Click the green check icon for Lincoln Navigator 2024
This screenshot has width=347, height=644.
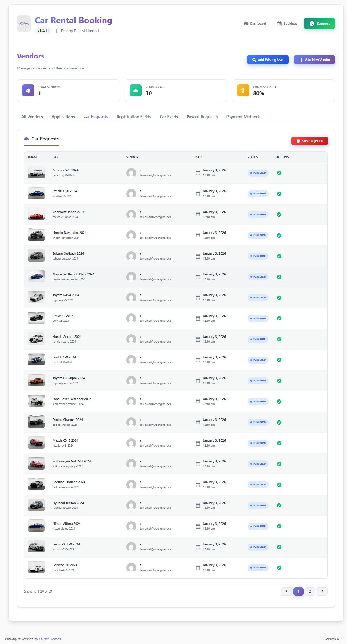[x=279, y=235]
